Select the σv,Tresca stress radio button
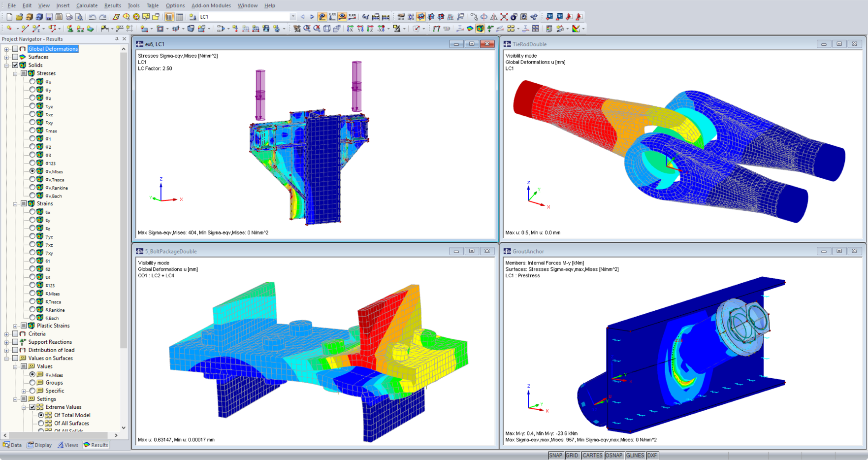Viewport: 868px width, 460px height. pyautogui.click(x=32, y=179)
